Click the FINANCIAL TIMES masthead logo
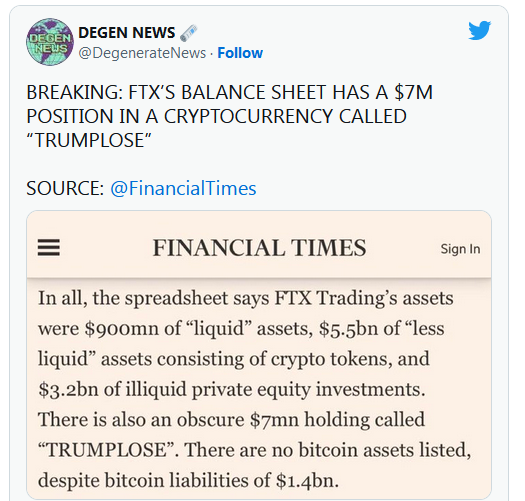 coord(259,248)
